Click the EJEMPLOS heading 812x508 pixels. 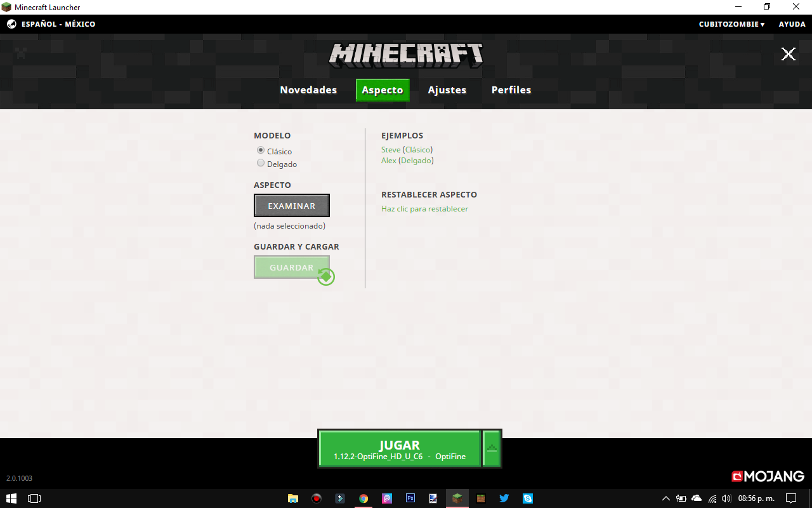click(402, 135)
